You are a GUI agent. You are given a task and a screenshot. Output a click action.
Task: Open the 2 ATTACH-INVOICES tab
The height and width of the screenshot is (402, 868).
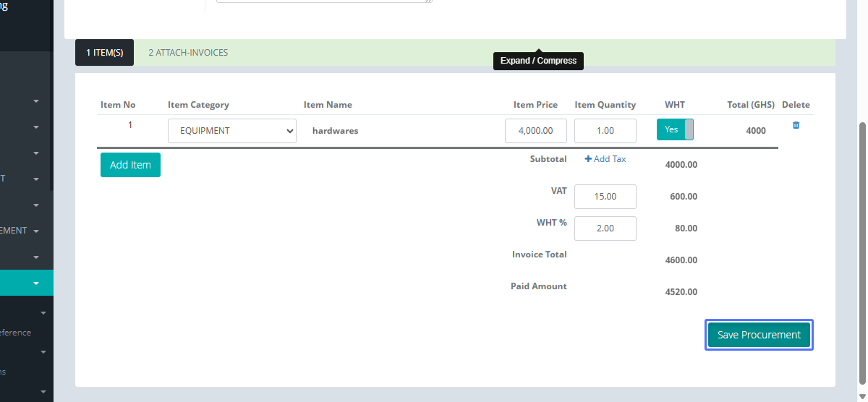[x=188, y=53]
